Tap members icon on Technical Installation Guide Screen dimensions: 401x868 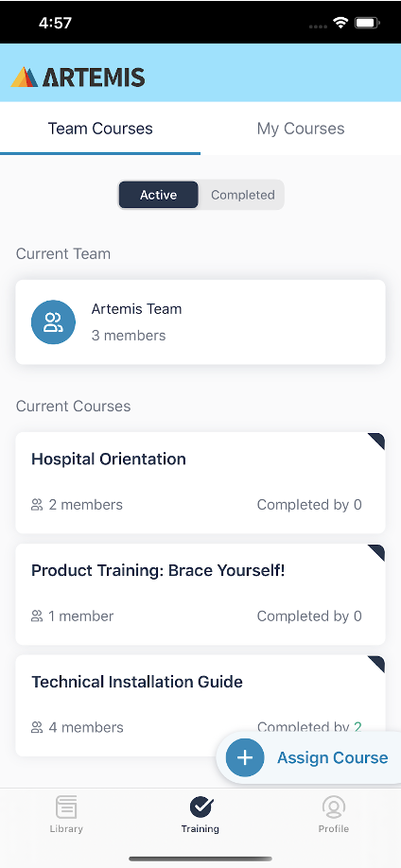click(37, 727)
